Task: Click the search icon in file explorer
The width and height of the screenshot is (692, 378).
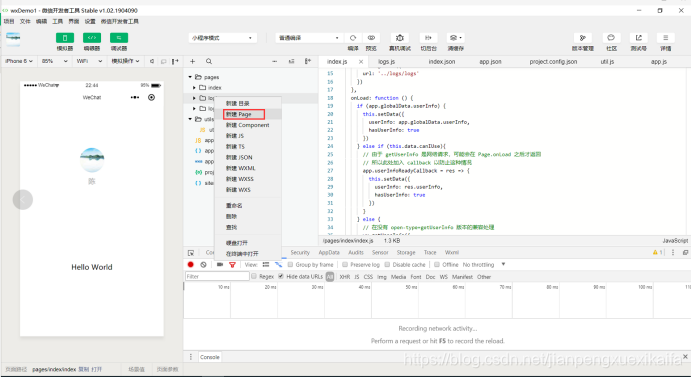Action: [209, 61]
